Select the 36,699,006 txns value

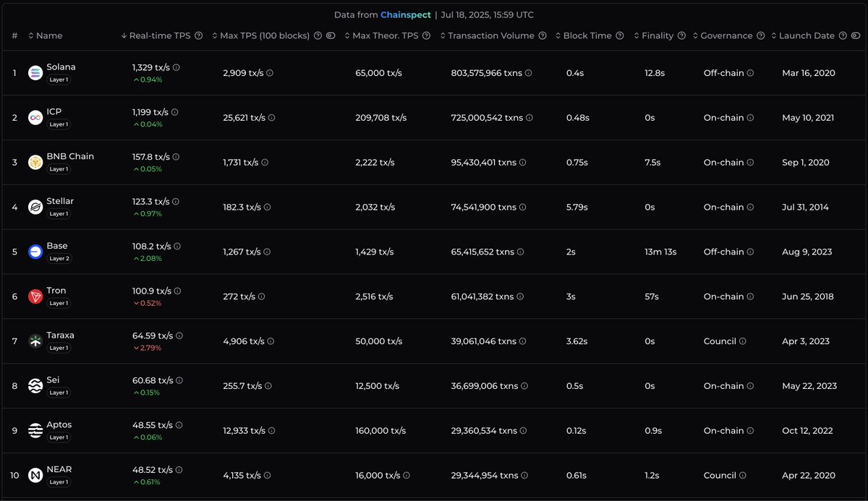(485, 386)
